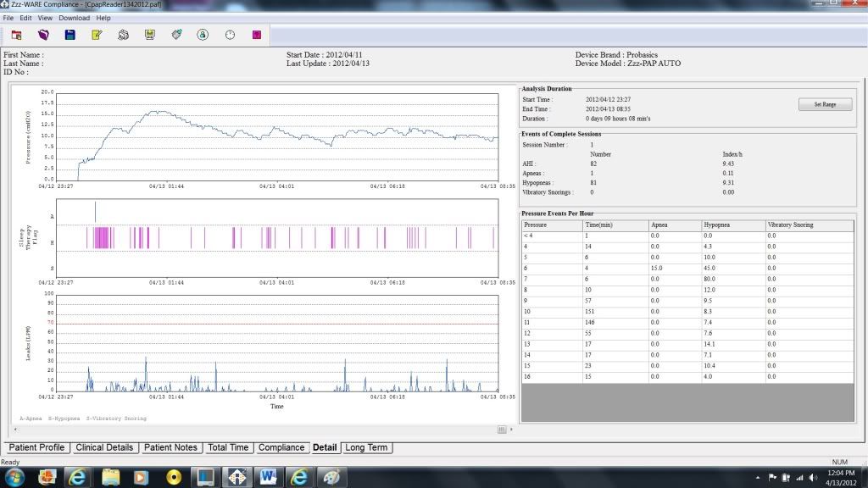
Task: Select the '< 4' pressure row
Action: coord(687,236)
